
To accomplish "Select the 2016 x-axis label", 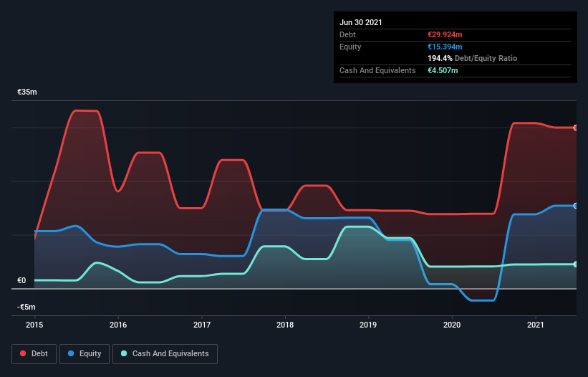I will click(x=118, y=325).
